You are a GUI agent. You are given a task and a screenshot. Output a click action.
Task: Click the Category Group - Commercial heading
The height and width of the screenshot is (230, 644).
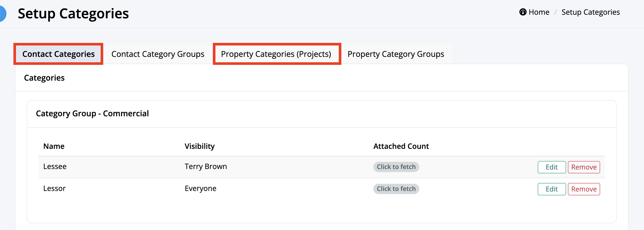click(x=92, y=113)
